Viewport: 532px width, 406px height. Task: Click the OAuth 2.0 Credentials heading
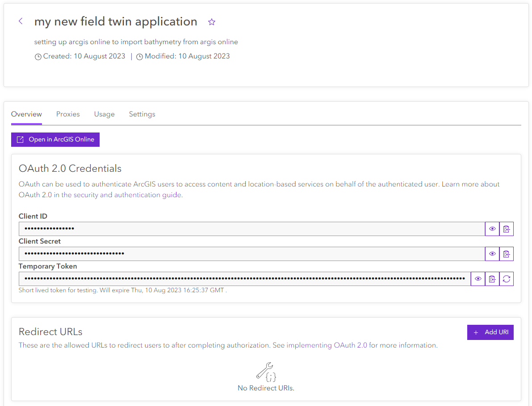[x=70, y=169]
